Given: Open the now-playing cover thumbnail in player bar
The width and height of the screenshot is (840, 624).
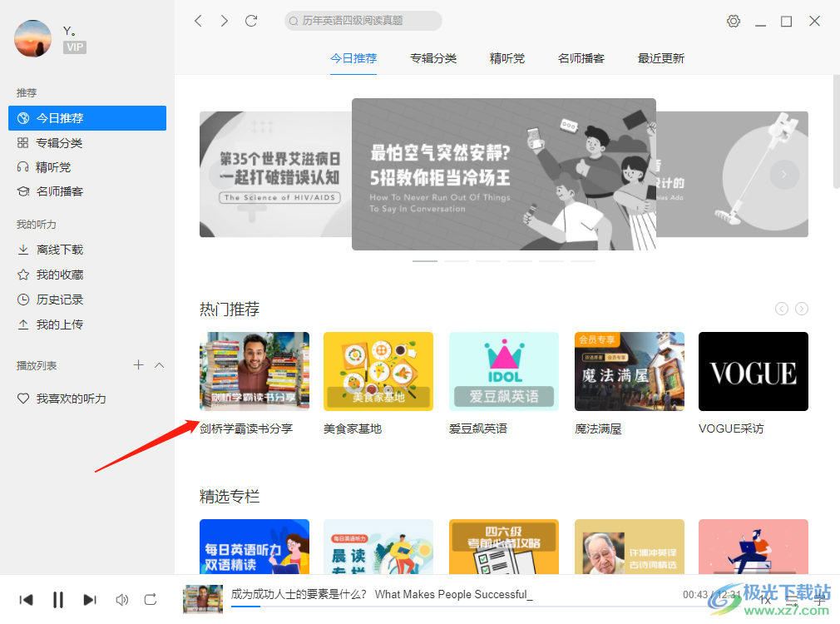Looking at the screenshot, I should pyautogui.click(x=202, y=599).
